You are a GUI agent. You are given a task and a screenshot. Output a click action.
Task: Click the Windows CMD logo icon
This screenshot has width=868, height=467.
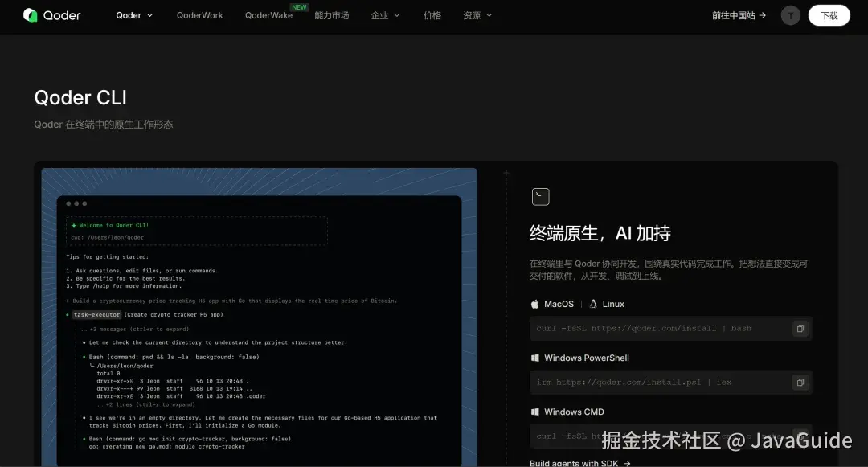pos(534,412)
